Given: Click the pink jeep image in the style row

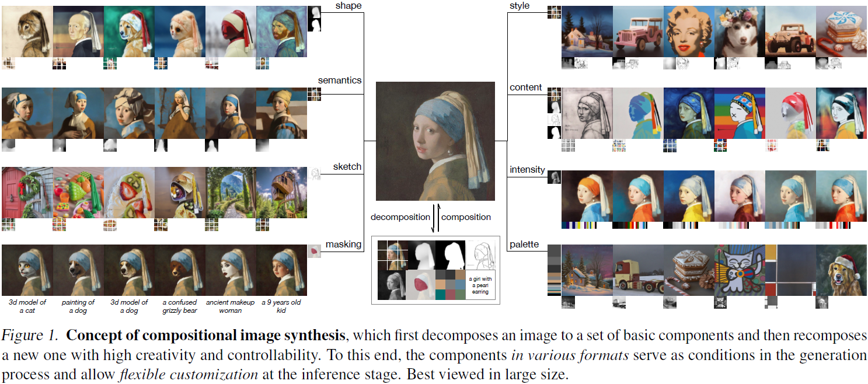Looking at the screenshot, I should pos(638,32).
